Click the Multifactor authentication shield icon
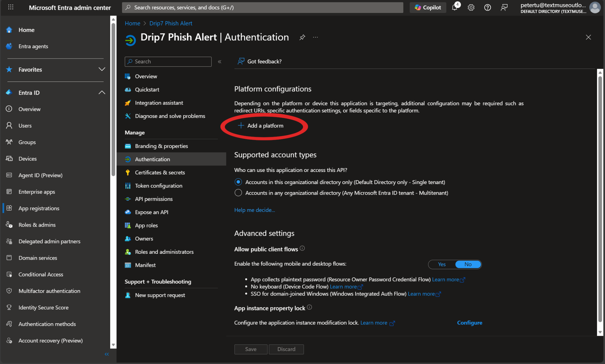Screen dimensions: 605x364 pos(9,291)
